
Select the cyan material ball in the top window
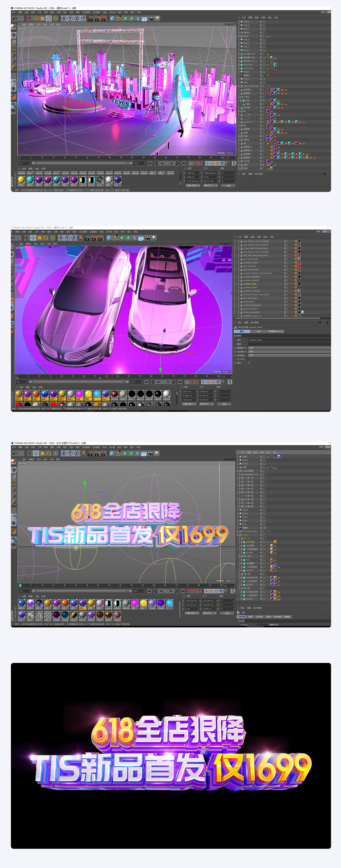click(x=30, y=179)
